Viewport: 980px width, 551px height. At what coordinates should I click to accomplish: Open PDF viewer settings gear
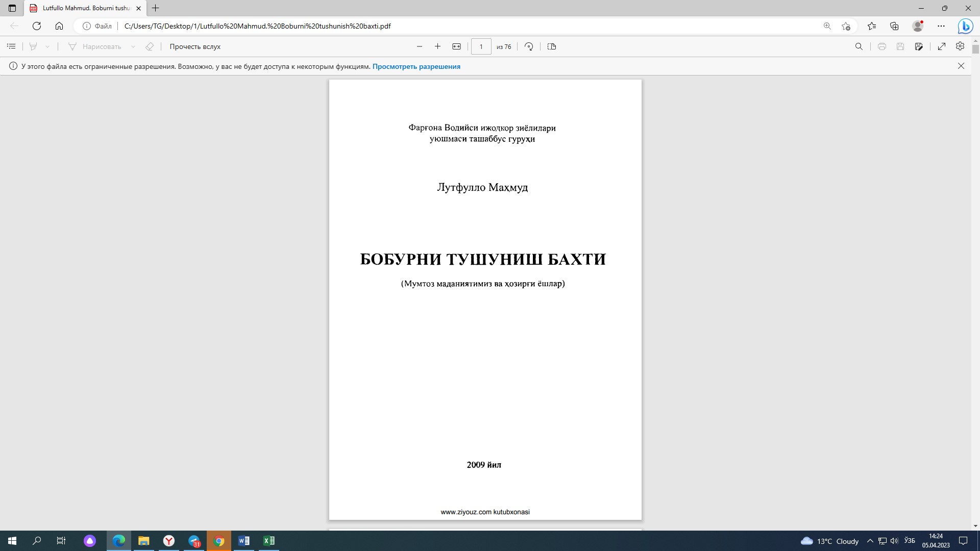coord(960,46)
